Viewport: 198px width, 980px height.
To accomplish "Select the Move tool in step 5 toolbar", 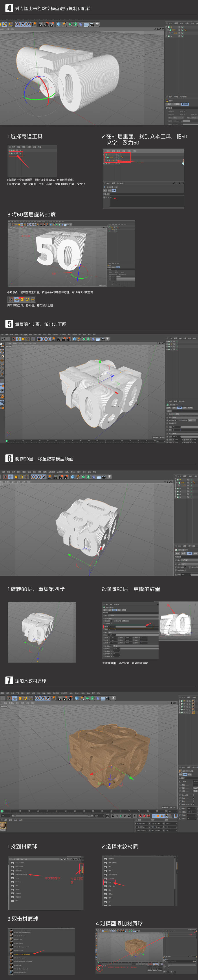I will 19,339.
